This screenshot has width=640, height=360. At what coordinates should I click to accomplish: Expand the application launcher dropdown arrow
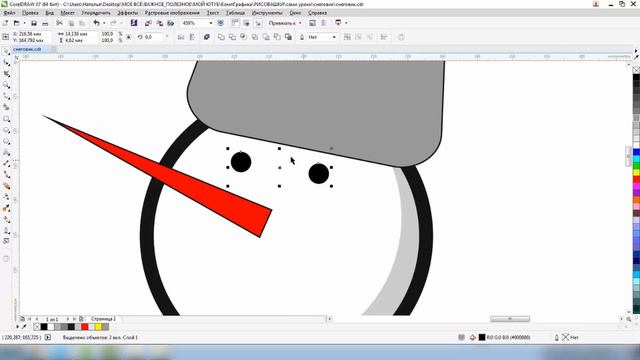346,23
